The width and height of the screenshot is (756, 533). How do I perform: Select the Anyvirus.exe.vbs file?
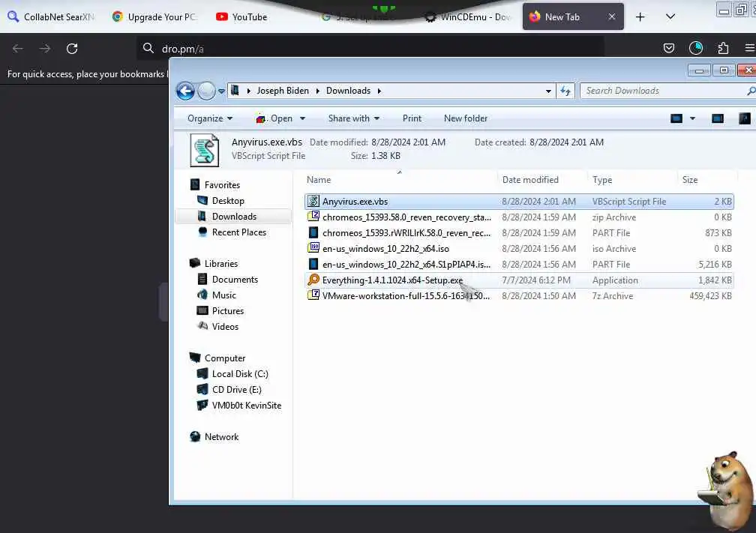[519, 202]
